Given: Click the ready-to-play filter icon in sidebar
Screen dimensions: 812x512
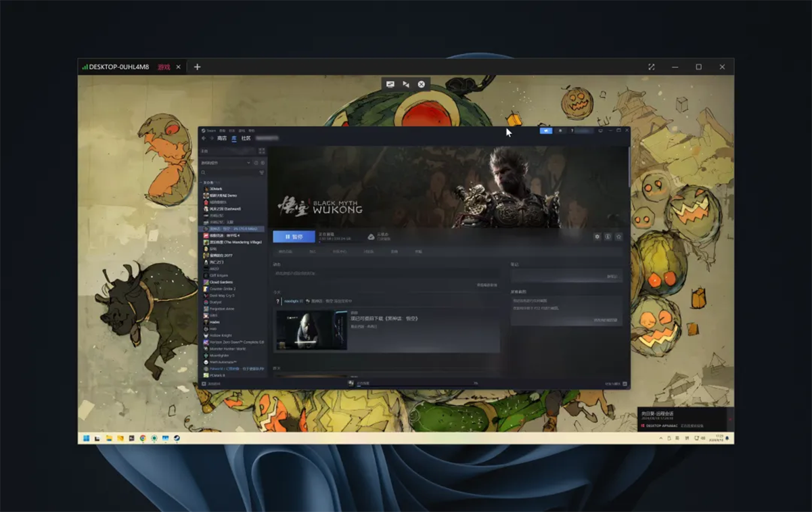Looking at the screenshot, I should tap(263, 163).
